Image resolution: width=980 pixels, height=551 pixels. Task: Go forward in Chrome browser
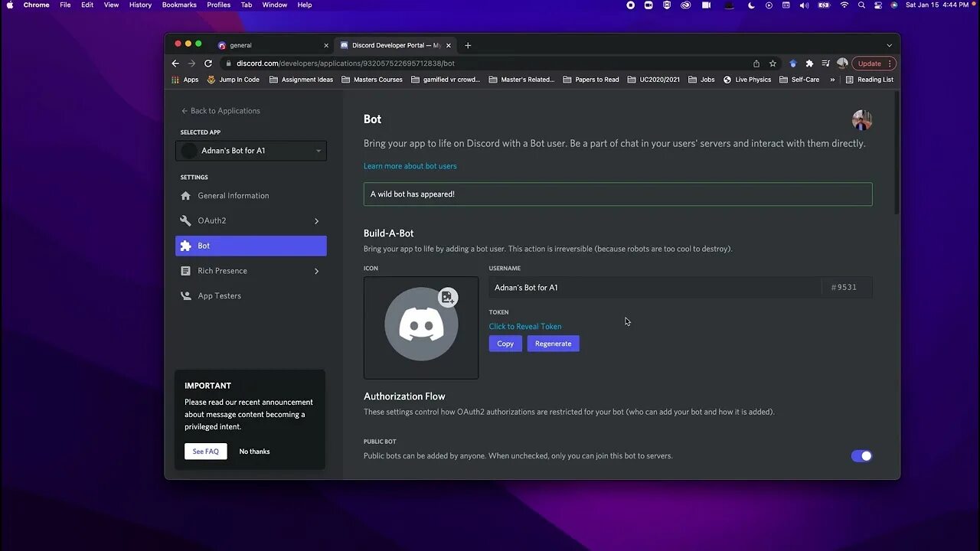point(191,64)
